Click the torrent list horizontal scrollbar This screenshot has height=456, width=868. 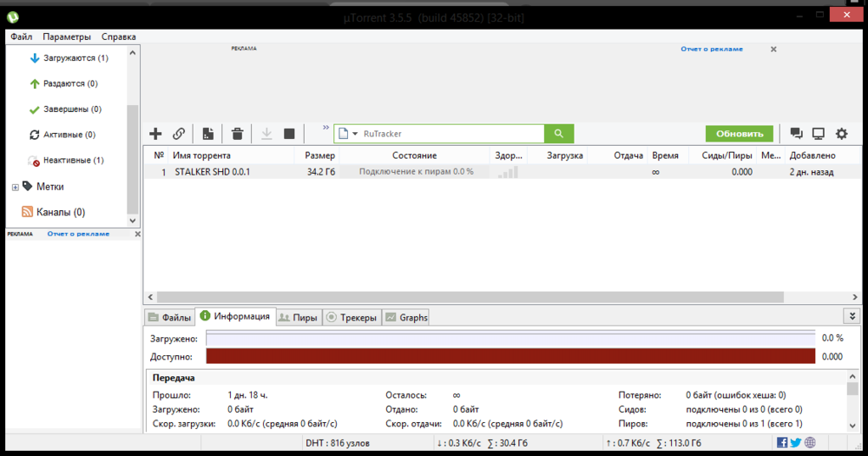click(470, 297)
